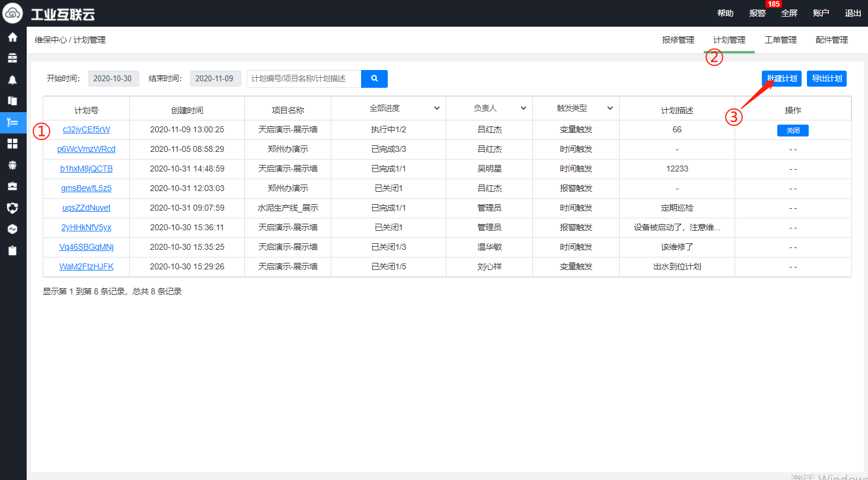The image size is (868, 480).
Task: Open the clipboard sidebar icon
Action: coord(12,250)
